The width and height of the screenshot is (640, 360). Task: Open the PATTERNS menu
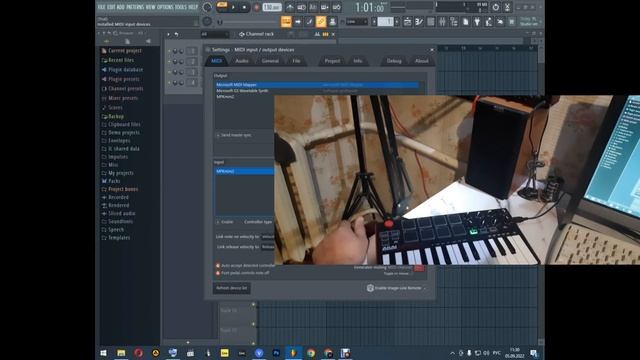(135, 7)
